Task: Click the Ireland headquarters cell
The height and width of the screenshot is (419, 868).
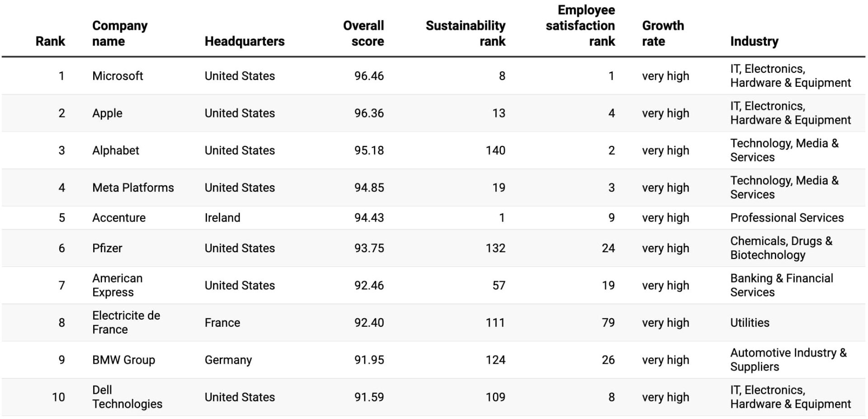Action: (x=222, y=218)
